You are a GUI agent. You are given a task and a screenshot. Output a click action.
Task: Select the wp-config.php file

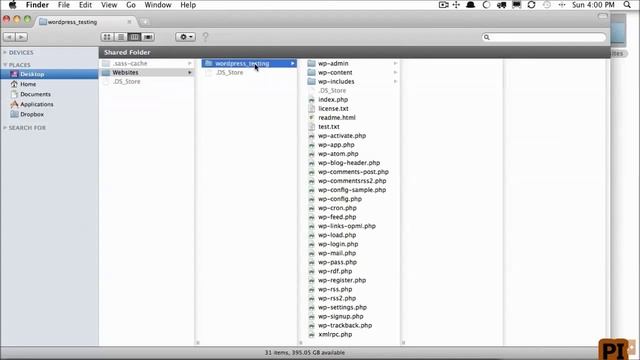pyautogui.click(x=340, y=199)
